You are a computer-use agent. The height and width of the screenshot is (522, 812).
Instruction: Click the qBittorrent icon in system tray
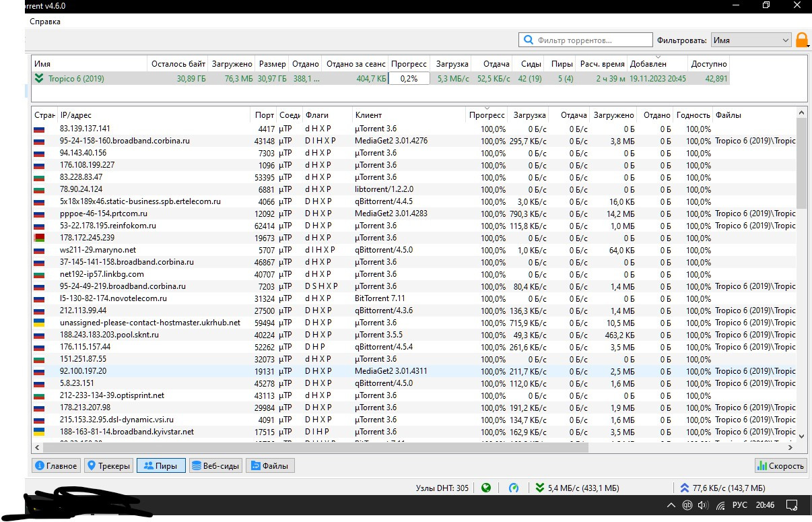tap(687, 505)
